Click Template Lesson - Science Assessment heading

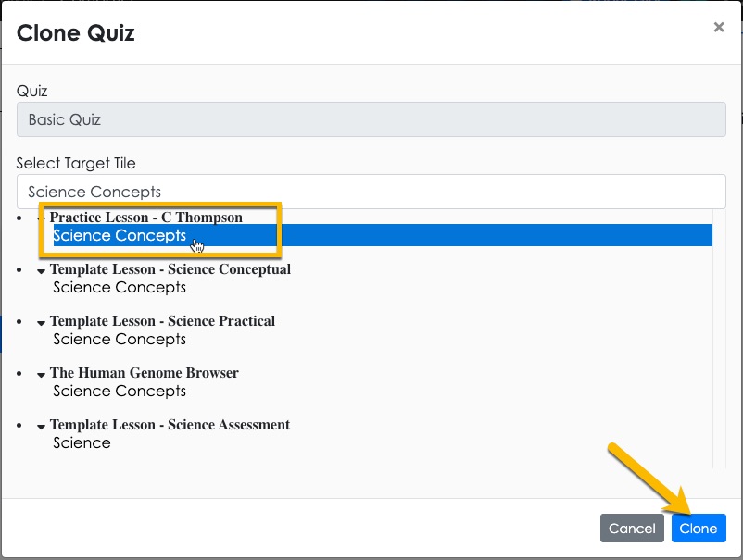coord(170,425)
